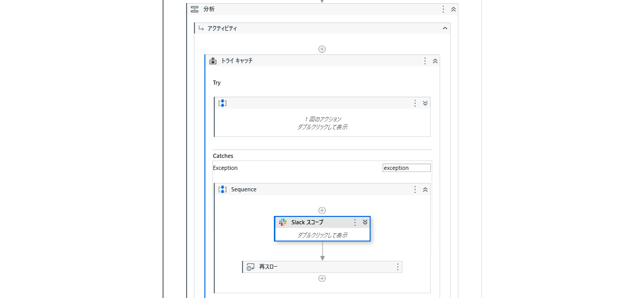The width and height of the screenshot is (644, 298).
Task: Collapse the トライ キャッチ activity
Action: [435, 61]
